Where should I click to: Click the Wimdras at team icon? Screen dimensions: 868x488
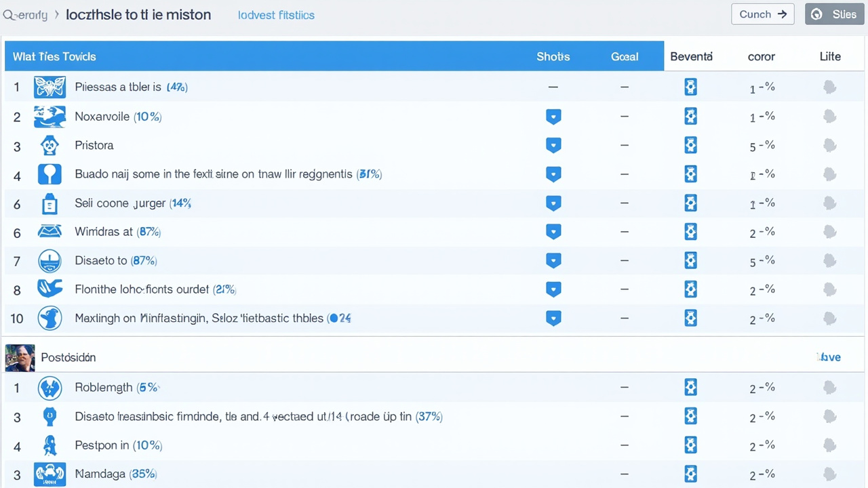pyautogui.click(x=50, y=232)
